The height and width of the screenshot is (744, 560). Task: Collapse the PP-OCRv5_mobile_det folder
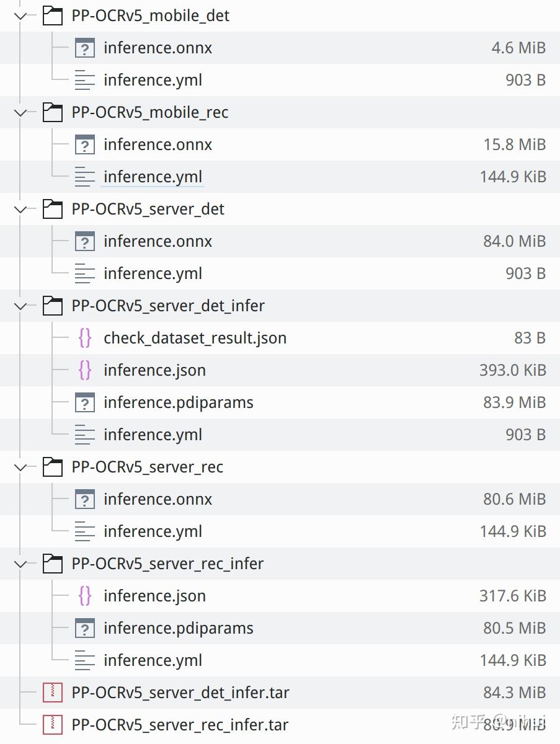pyautogui.click(x=20, y=16)
